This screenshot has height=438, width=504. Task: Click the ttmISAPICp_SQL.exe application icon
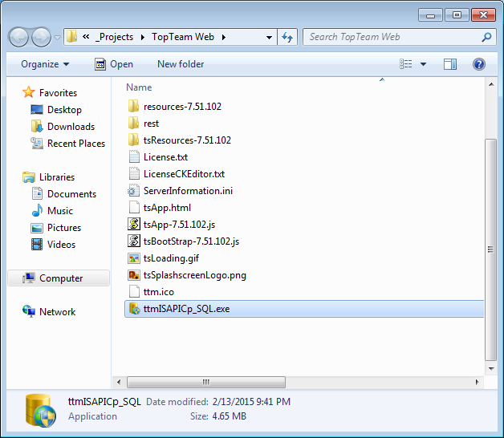pos(135,309)
